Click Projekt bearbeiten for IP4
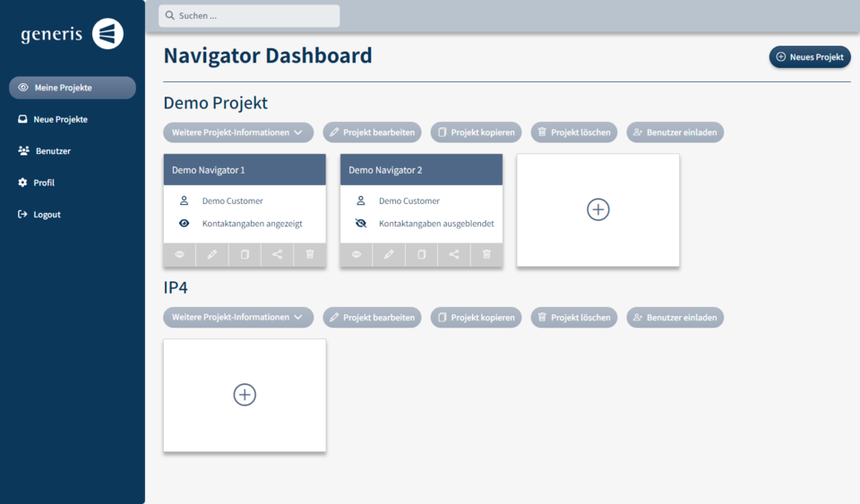 pos(372,317)
